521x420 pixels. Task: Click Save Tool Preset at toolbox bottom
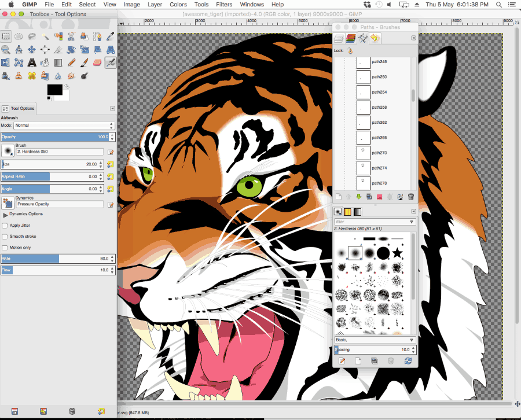(x=14, y=411)
